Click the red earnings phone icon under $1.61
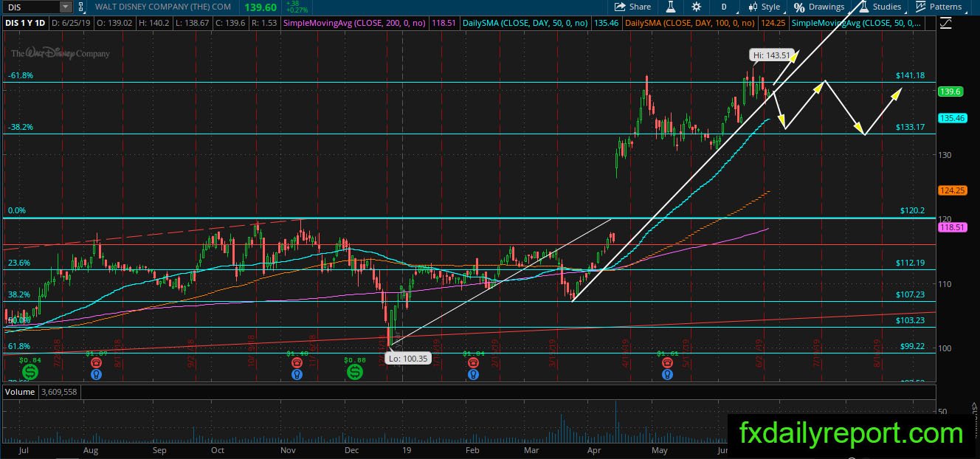 pyautogui.click(x=668, y=364)
